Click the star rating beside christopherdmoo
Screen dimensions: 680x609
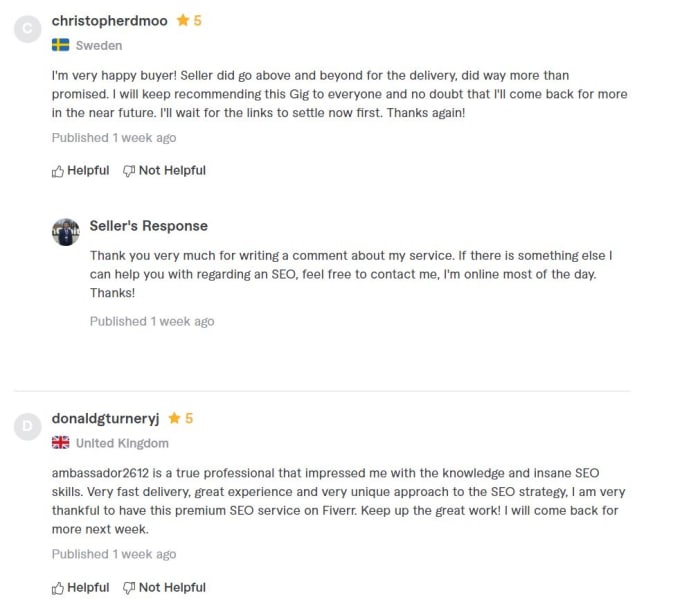pos(189,20)
